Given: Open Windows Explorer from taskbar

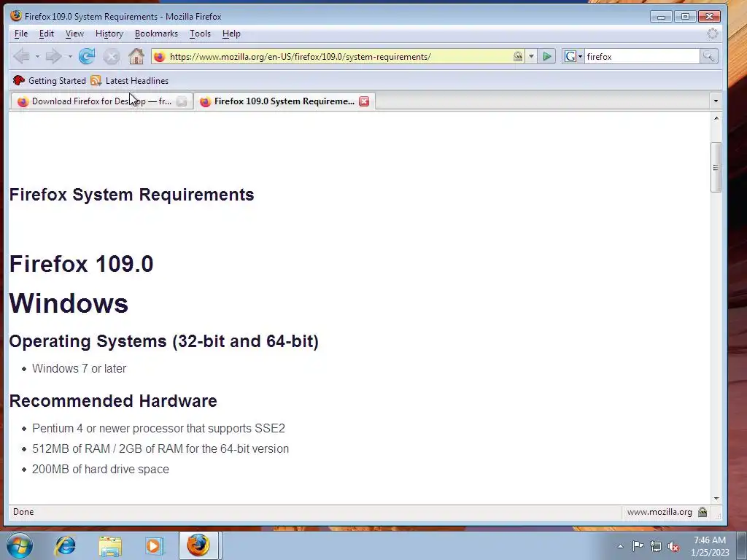Looking at the screenshot, I should click(110, 545).
